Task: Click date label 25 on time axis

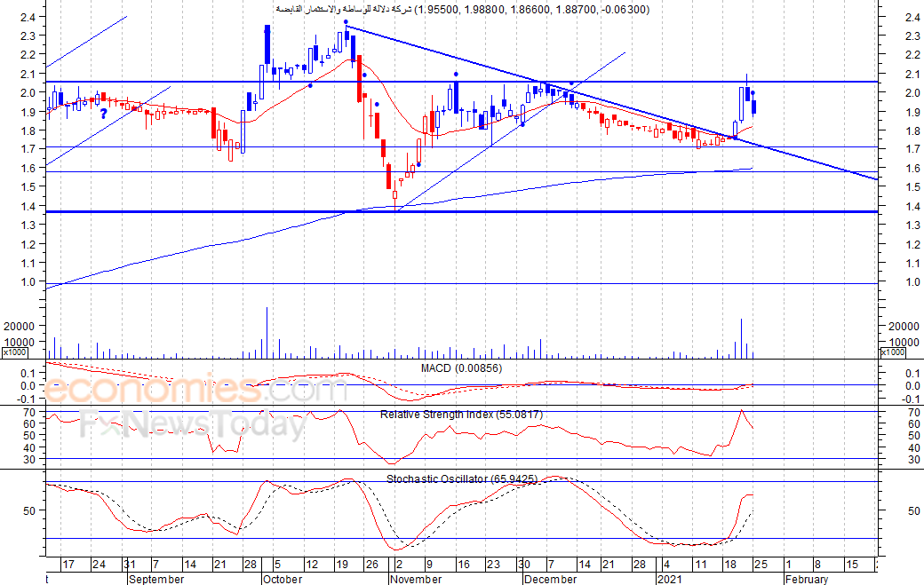Action: pos(761,565)
